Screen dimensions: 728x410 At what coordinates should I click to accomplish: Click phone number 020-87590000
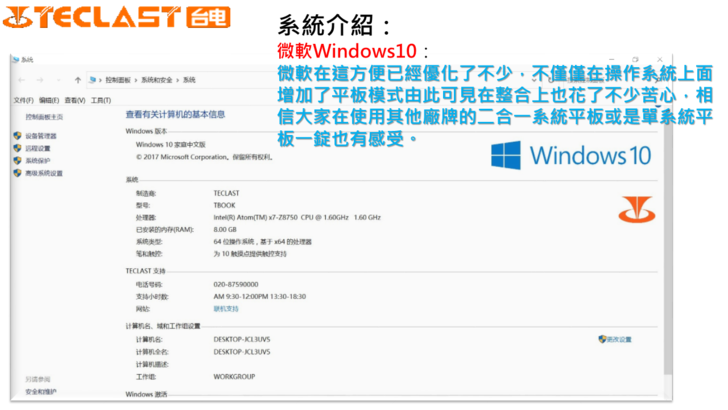[x=236, y=284]
